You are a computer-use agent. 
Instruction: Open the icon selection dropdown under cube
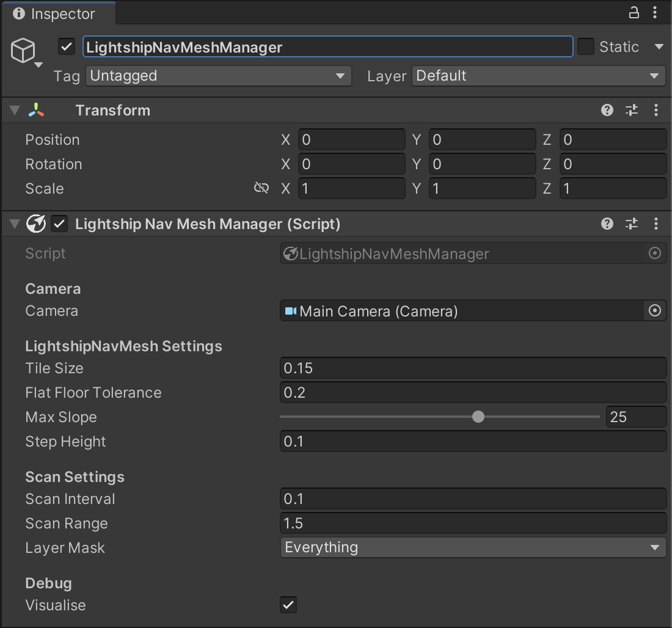[x=38, y=65]
